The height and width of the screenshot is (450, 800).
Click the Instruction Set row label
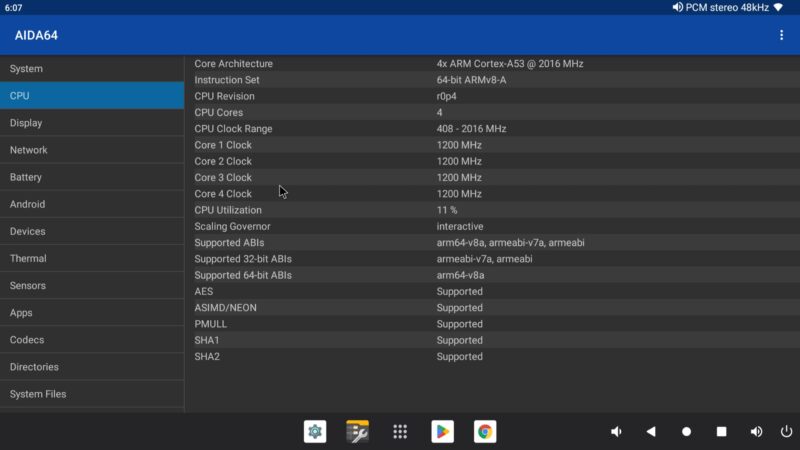point(227,80)
